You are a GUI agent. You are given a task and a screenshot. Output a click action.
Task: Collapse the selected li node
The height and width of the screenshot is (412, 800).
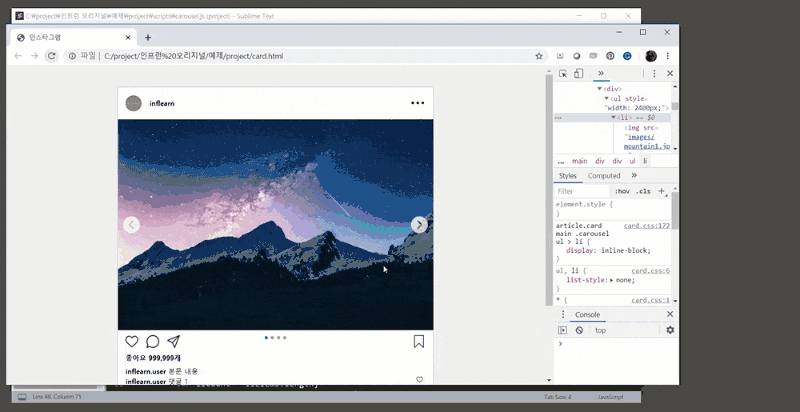(x=614, y=118)
